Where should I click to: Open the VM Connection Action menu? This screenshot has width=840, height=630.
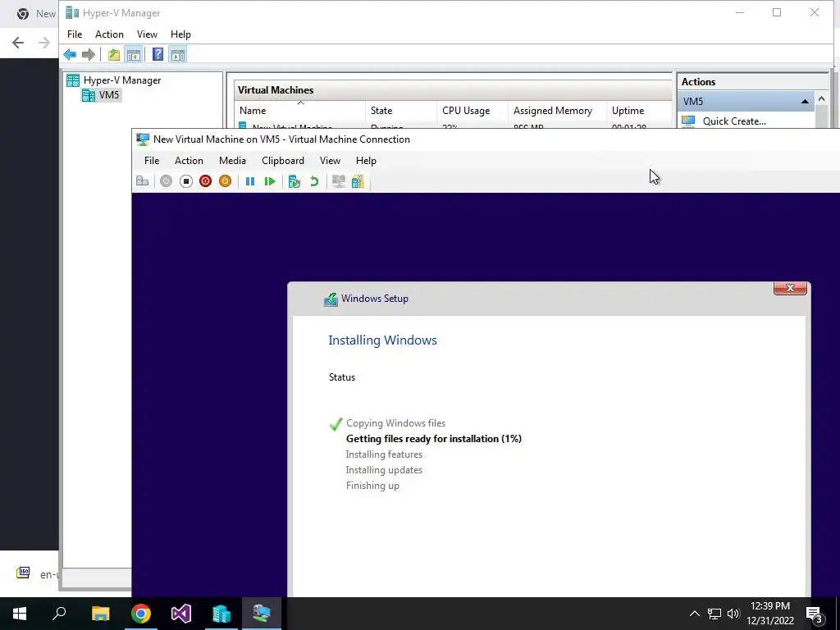tap(189, 161)
